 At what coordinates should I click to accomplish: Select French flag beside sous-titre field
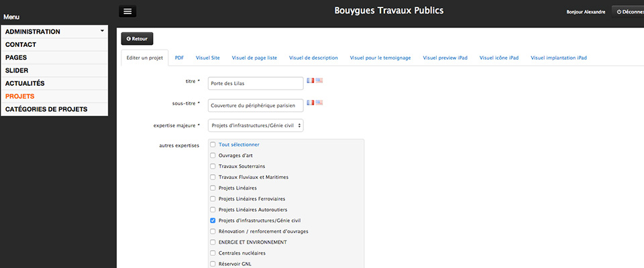[311, 103]
